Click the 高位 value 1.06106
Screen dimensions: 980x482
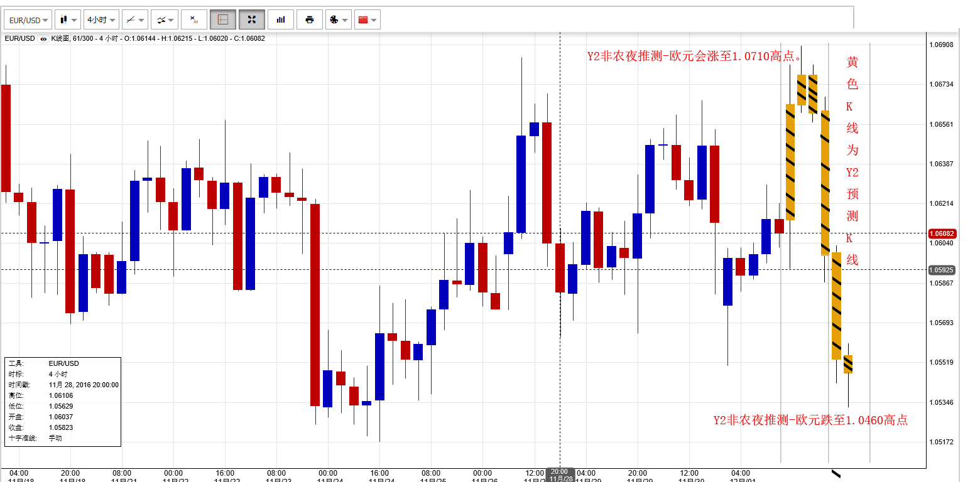[60, 395]
